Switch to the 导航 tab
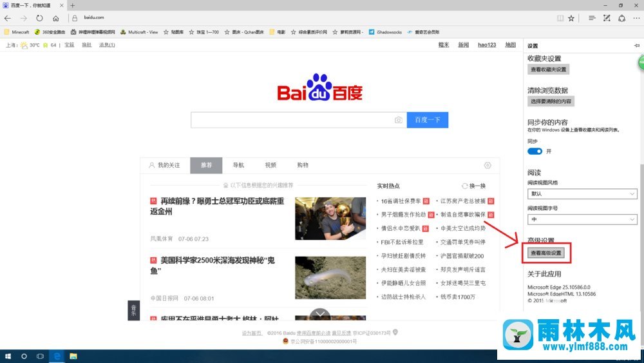The image size is (644, 363). pos(238,165)
